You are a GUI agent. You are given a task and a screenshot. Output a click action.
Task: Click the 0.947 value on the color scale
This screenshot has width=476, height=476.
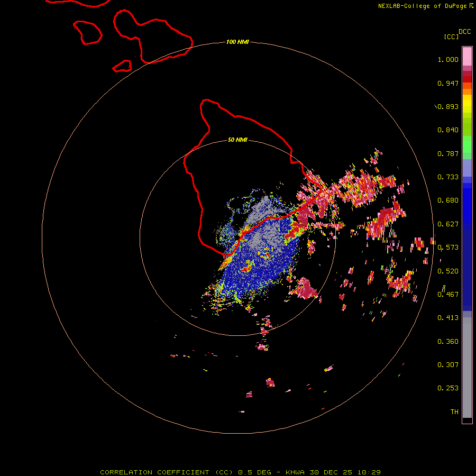coord(448,83)
